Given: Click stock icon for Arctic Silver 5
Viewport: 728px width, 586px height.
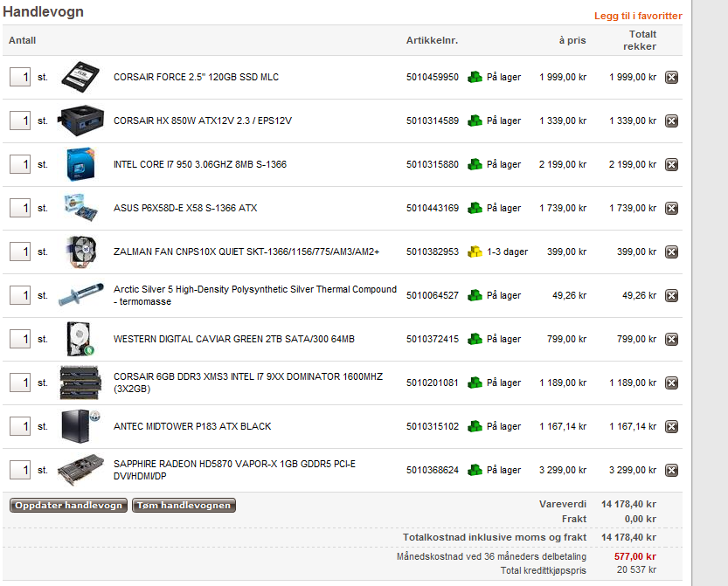Looking at the screenshot, I should pyautogui.click(x=475, y=295).
